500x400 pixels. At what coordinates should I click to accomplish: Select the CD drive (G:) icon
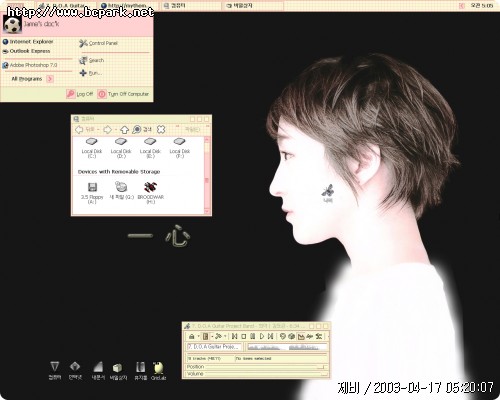point(121,191)
